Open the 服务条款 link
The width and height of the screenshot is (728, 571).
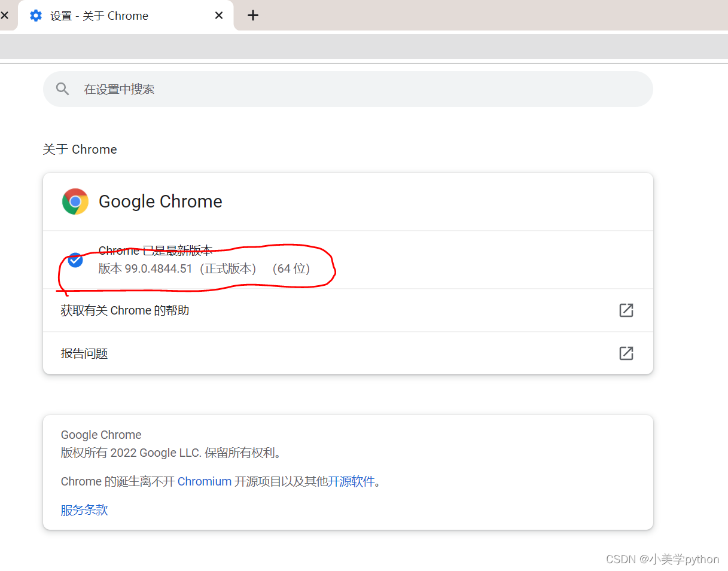coord(84,510)
